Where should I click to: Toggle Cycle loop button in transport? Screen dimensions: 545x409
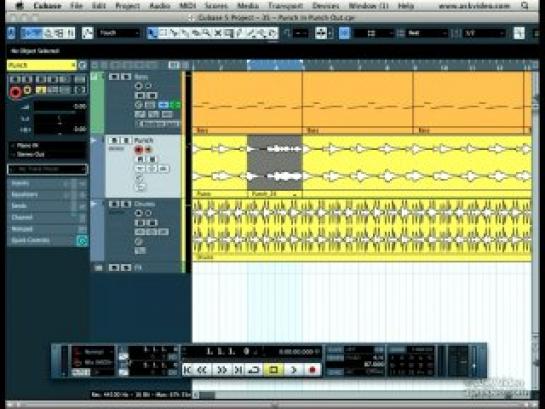[254, 370]
